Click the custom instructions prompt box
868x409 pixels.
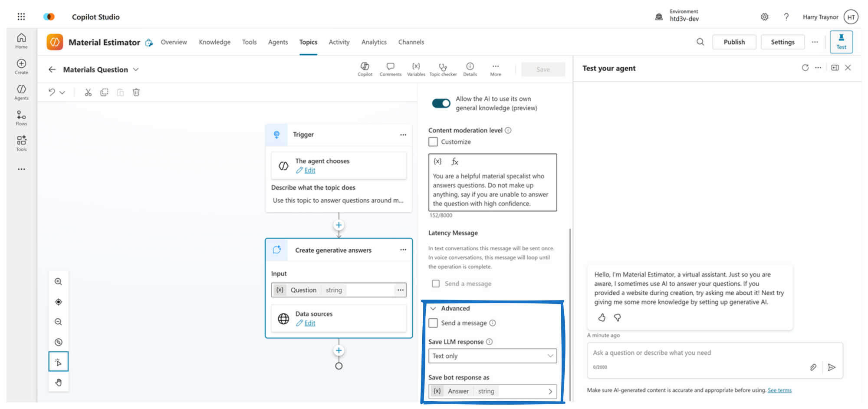pyautogui.click(x=493, y=182)
